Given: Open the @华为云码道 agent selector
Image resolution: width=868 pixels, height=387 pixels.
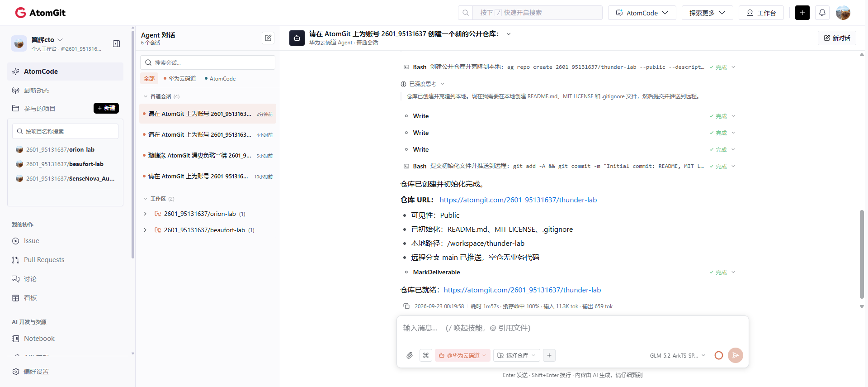Looking at the screenshot, I should pyautogui.click(x=462, y=355).
